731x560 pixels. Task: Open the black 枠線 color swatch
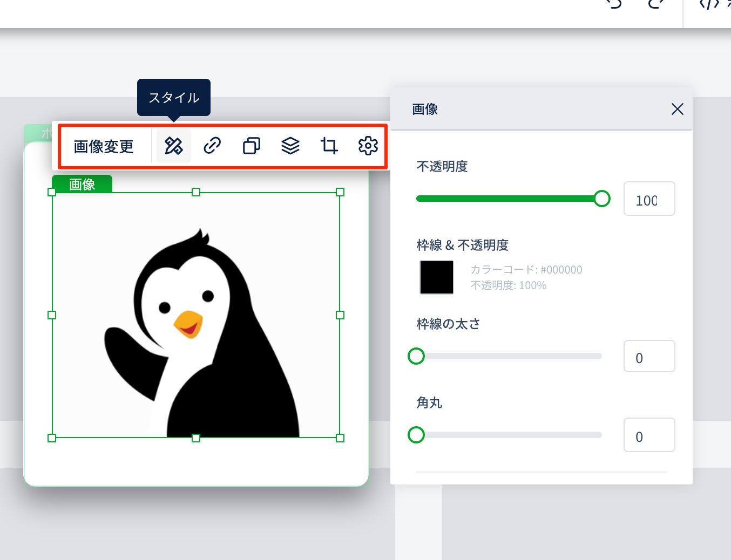437,277
